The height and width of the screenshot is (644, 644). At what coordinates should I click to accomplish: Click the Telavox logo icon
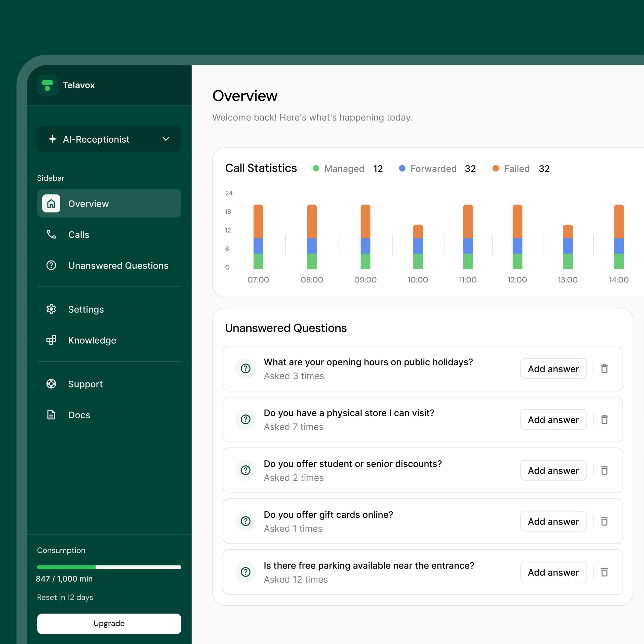pyautogui.click(x=47, y=85)
